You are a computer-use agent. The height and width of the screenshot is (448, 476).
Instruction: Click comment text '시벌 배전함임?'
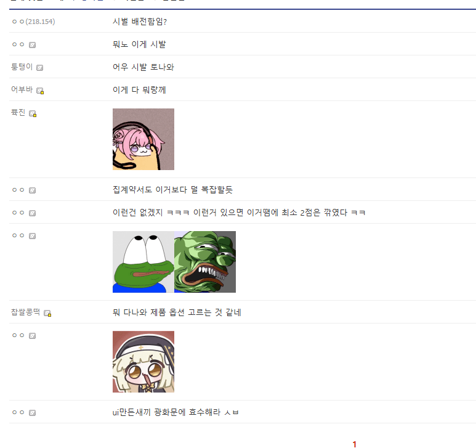pos(140,22)
